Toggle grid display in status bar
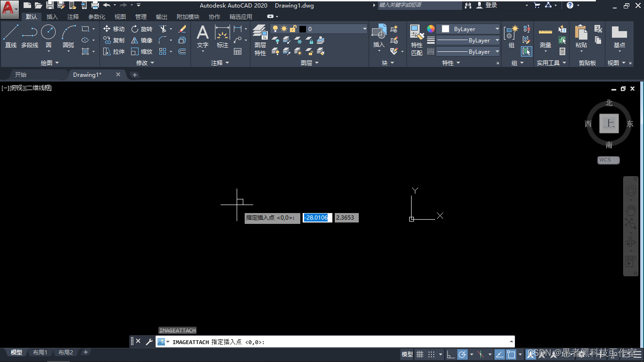 tap(420, 354)
